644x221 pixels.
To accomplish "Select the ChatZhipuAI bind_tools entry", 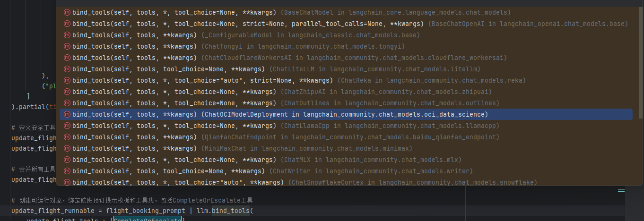I will [346, 92].
